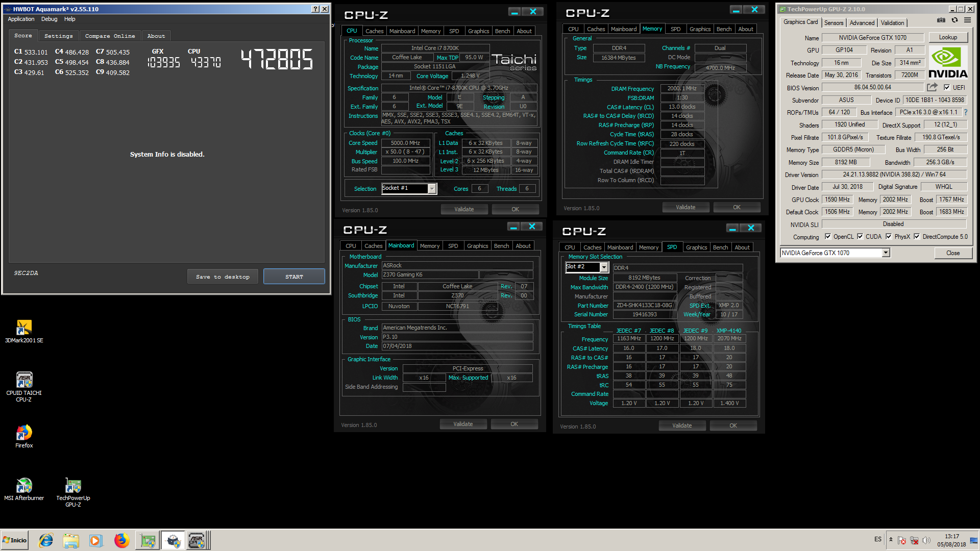The width and height of the screenshot is (980, 551).
Task: Switch to Aquamark Settings tab
Action: [x=59, y=36]
